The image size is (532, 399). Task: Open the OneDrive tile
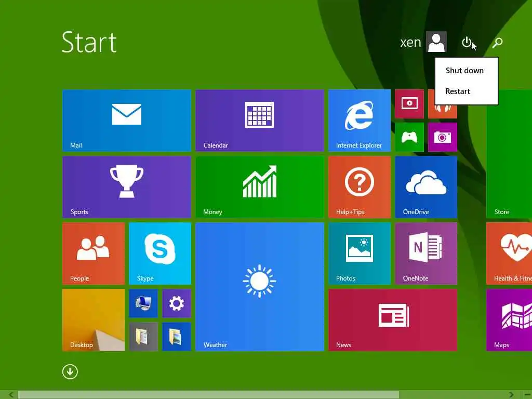click(426, 187)
